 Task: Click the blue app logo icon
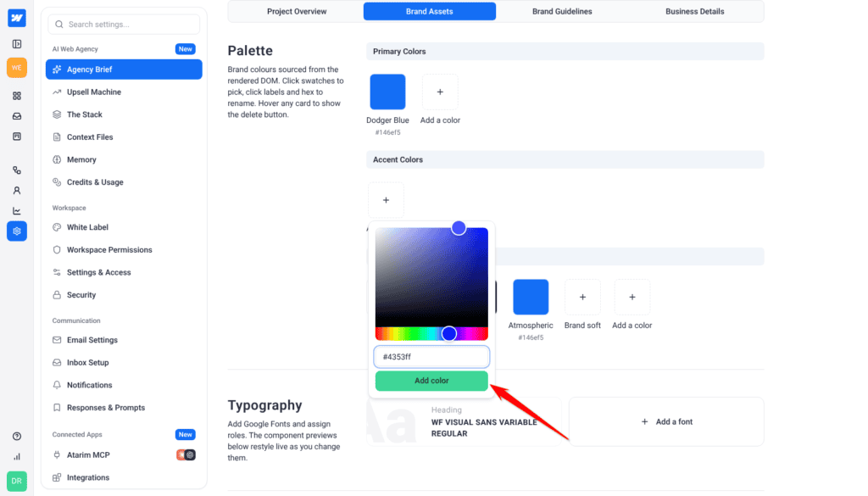17,18
